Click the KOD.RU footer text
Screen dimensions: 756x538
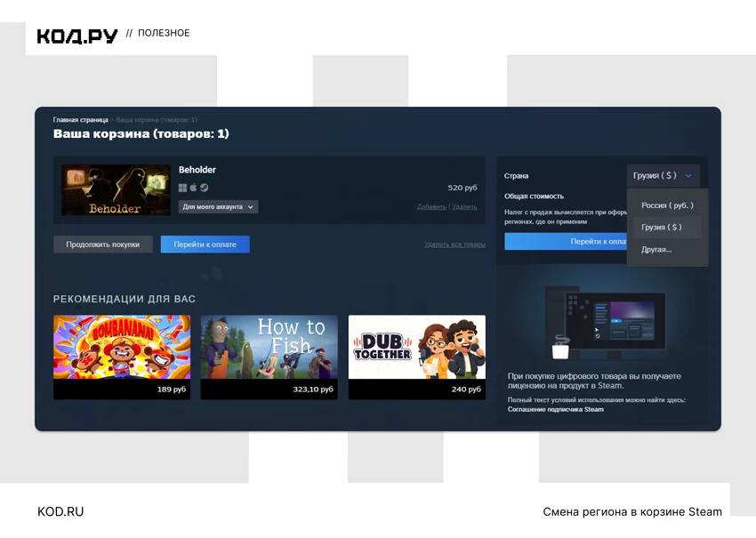click(x=60, y=511)
